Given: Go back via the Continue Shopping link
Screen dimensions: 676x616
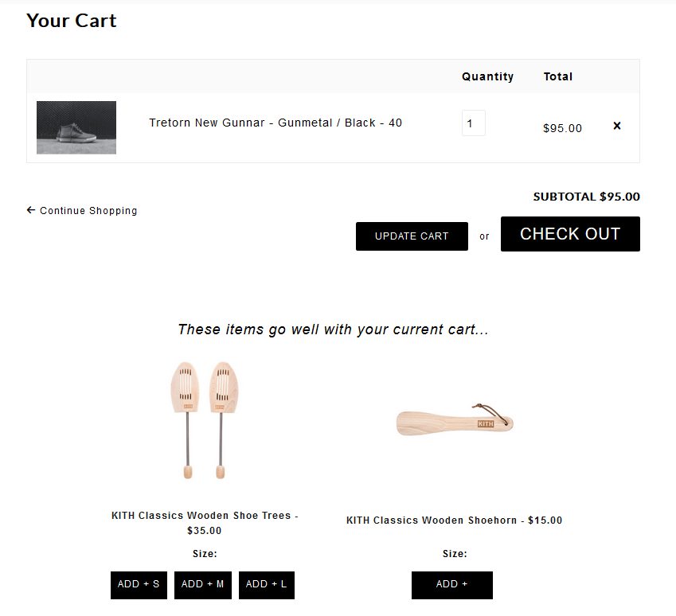Looking at the screenshot, I should click(x=88, y=211).
